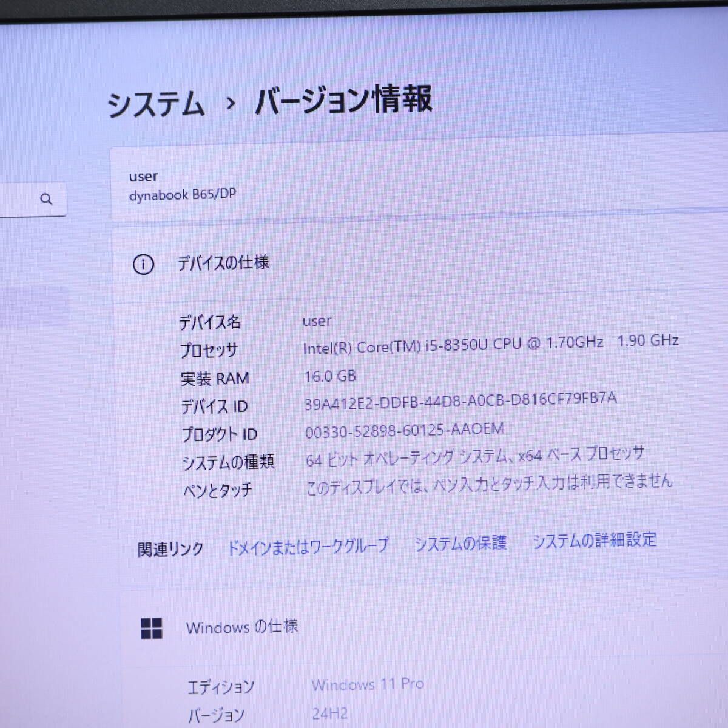Select product ID 00330-52898-60125-AAOEM
Viewport: 728px width, 728px height.
(405, 430)
